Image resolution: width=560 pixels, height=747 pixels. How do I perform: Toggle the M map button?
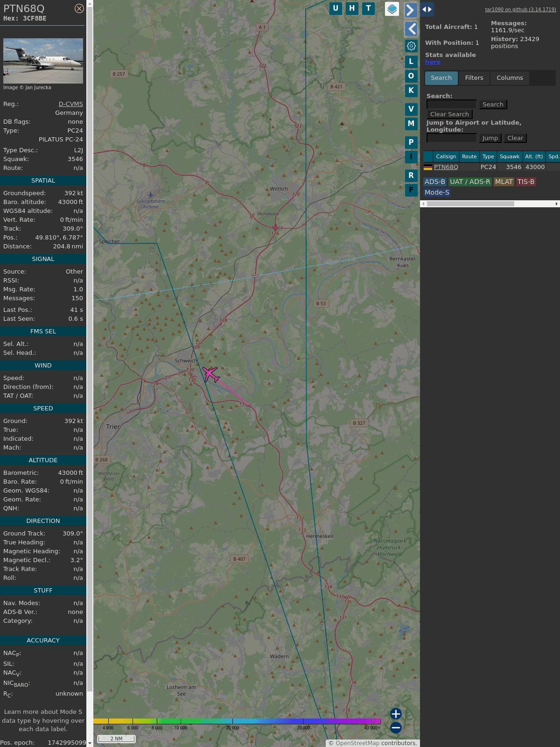411,123
